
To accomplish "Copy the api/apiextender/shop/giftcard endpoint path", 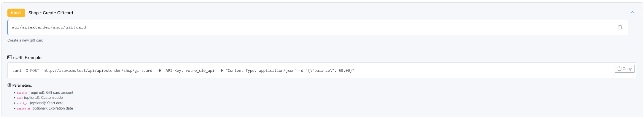I will [620, 27].
